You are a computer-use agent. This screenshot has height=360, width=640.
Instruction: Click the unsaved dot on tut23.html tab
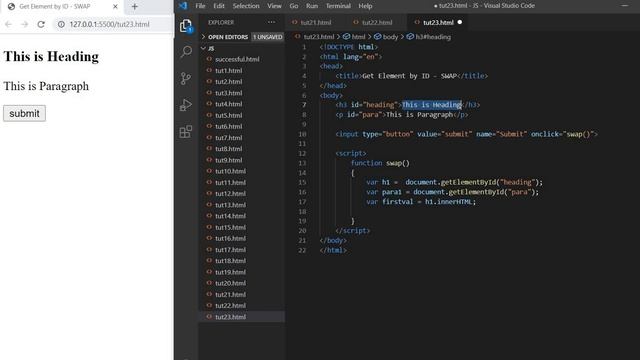(460, 22)
